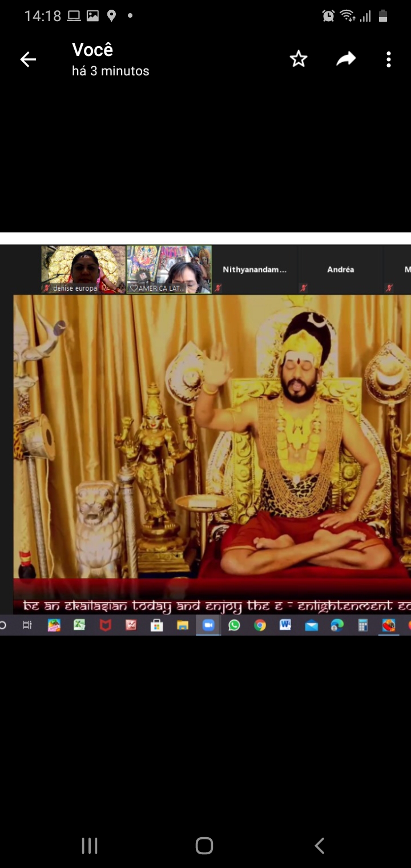Open Zoom from the taskbar
This screenshot has height=868, width=411.
pyautogui.click(x=208, y=625)
